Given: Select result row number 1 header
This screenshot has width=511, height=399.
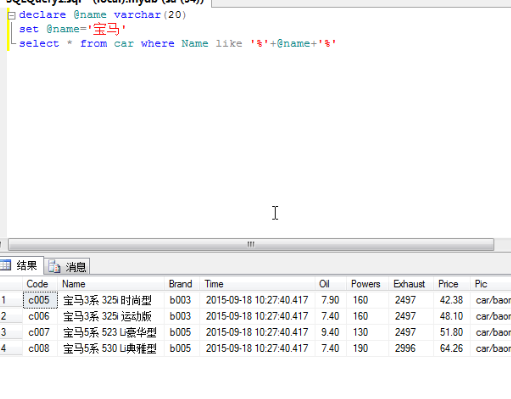Looking at the screenshot, I should click(11, 300).
